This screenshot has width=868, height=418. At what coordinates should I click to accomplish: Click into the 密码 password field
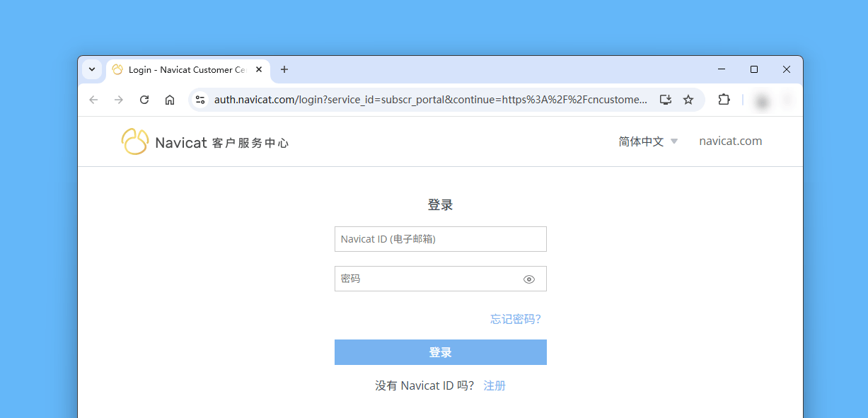(428, 279)
